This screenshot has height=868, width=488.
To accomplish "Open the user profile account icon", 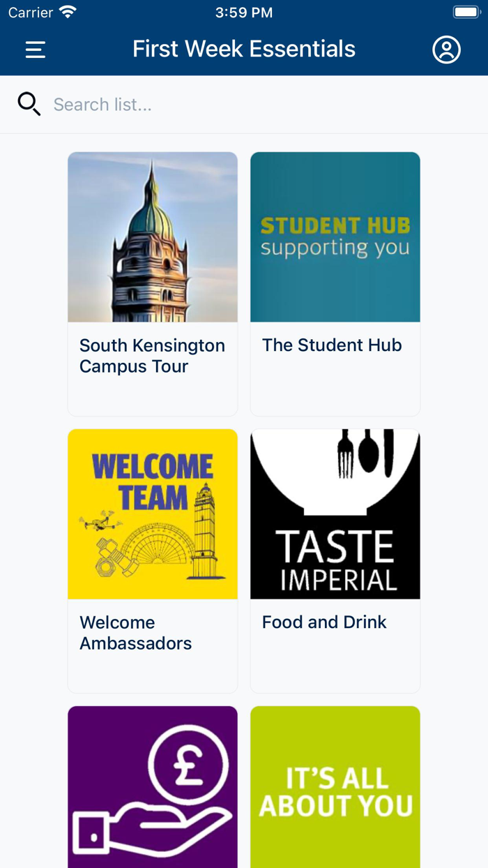I will pos(447,50).
